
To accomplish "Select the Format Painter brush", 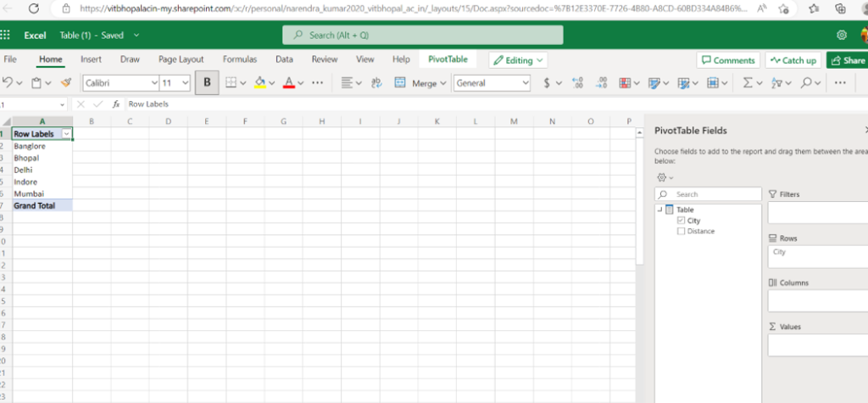I will click(x=66, y=82).
